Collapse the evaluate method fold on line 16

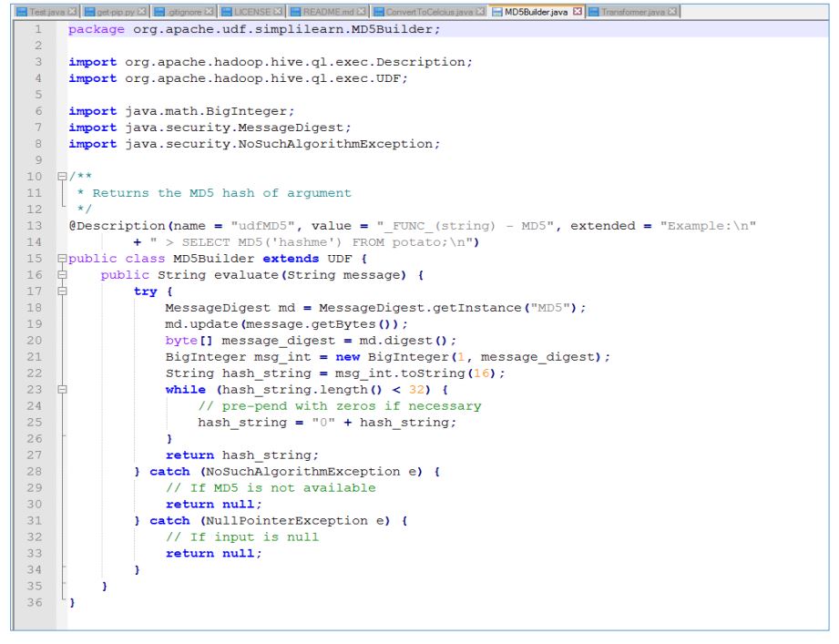(x=62, y=275)
